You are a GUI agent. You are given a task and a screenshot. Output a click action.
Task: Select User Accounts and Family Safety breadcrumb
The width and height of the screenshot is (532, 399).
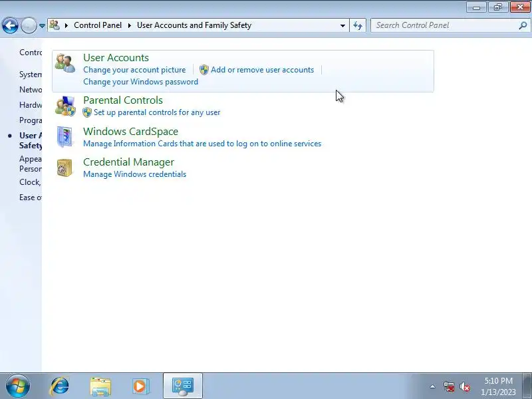pos(194,25)
